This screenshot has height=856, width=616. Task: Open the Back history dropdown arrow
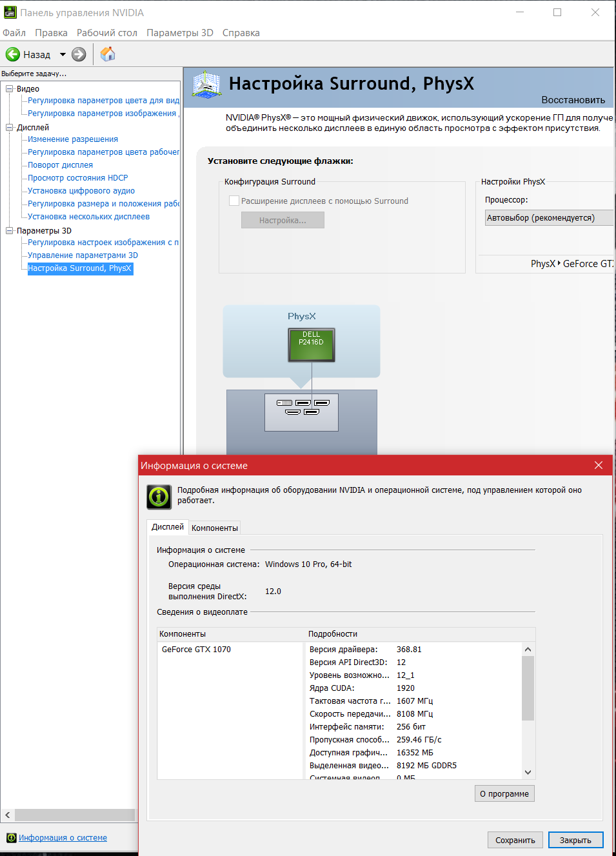[63, 55]
